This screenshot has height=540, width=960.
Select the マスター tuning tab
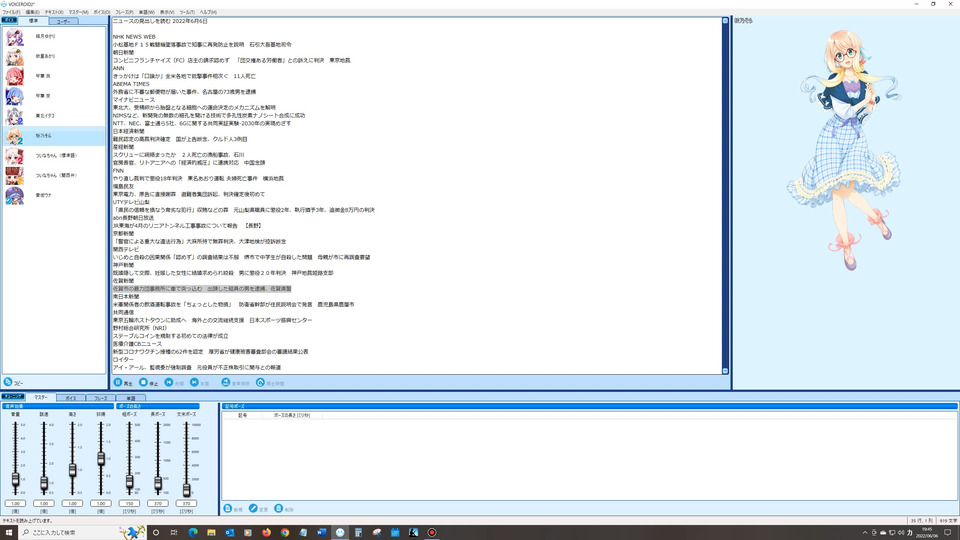(x=40, y=397)
